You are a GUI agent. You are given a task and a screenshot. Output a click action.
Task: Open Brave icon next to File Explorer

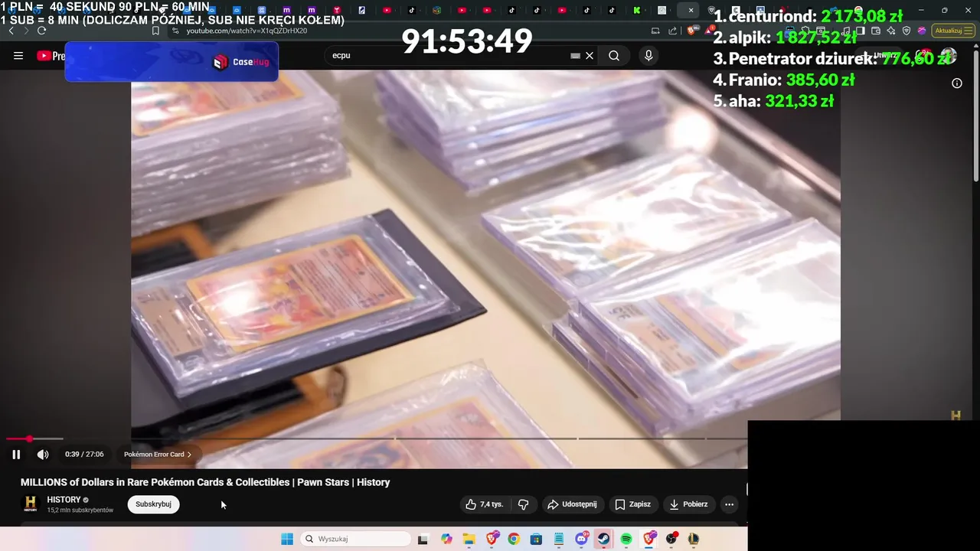492,539
